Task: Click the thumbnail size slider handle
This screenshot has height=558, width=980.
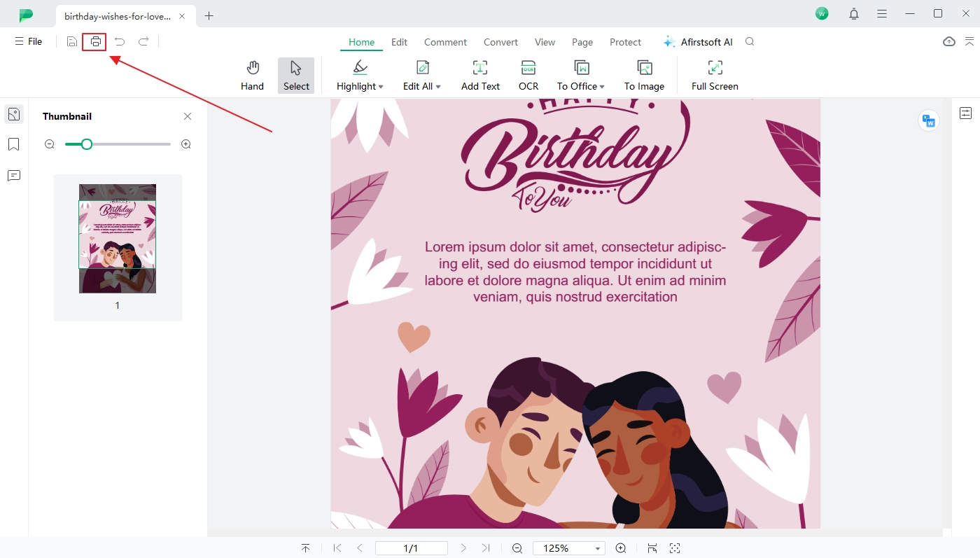Action: tap(86, 144)
